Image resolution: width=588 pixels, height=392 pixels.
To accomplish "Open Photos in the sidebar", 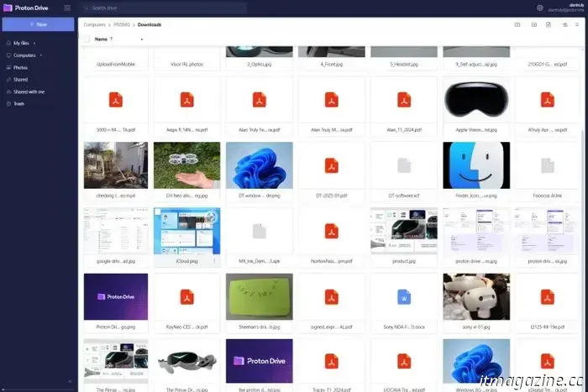I will click(x=21, y=68).
